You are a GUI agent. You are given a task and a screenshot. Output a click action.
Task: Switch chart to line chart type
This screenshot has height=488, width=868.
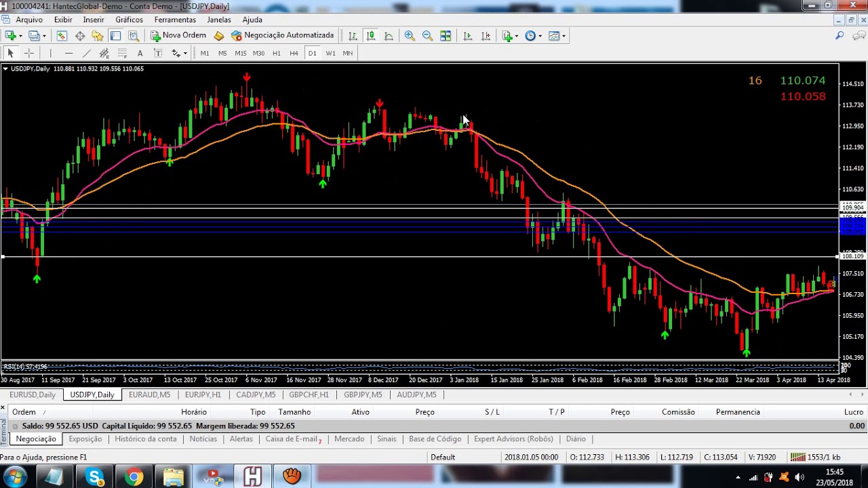389,36
